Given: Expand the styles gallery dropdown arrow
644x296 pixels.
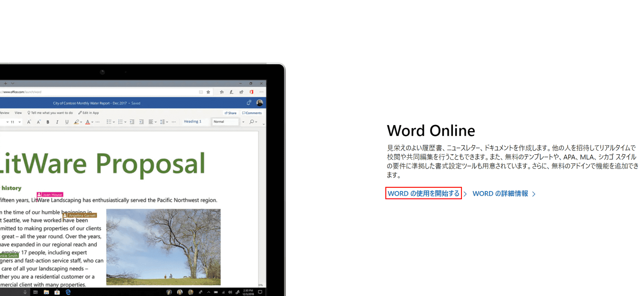Looking at the screenshot, I should pos(243,122).
